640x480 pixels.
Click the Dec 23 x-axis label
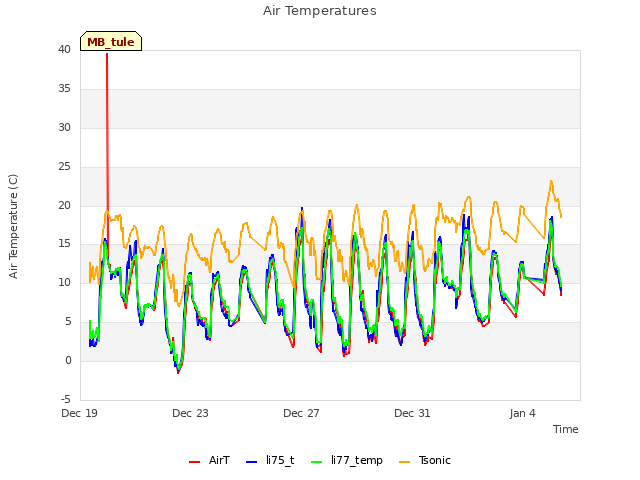pyautogui.click(x=190, y=413)
